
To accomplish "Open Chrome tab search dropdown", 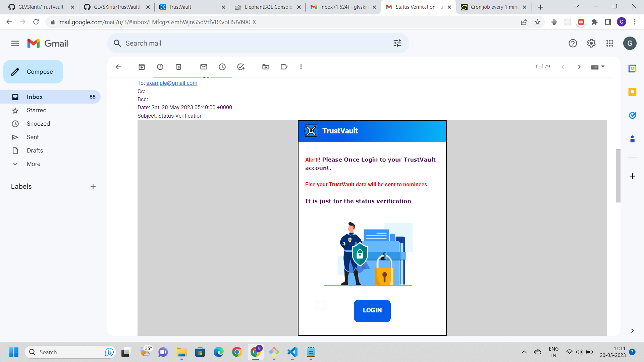I will [577, 7].
